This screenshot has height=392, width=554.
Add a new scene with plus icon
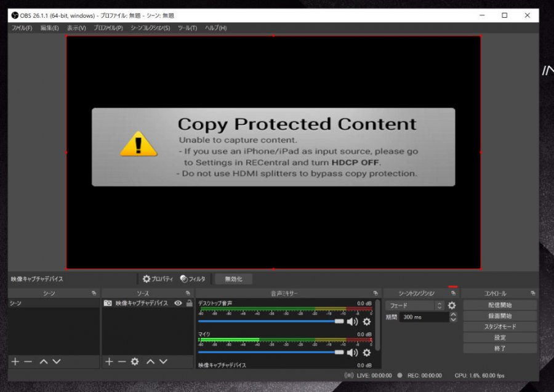click(x=15, y=362)
